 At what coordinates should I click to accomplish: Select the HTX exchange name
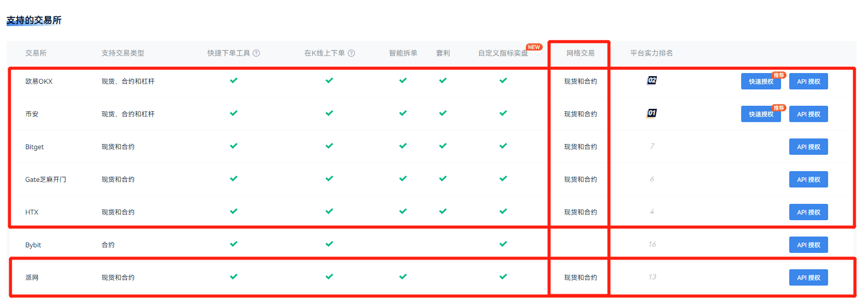(32, 213)
